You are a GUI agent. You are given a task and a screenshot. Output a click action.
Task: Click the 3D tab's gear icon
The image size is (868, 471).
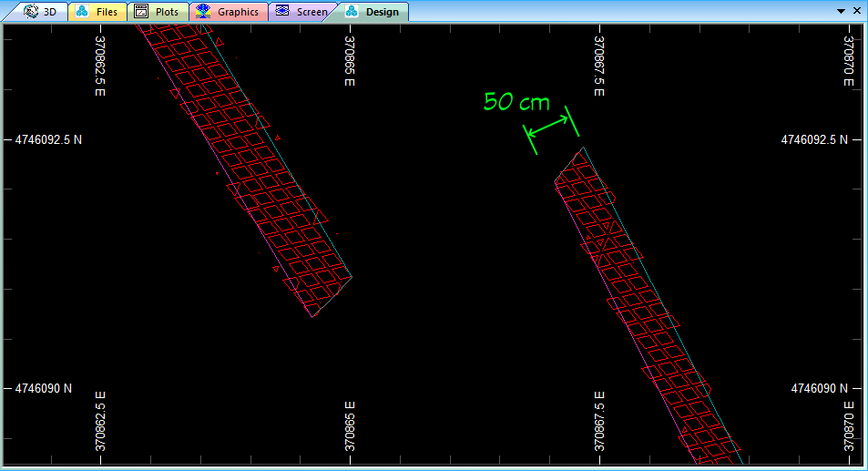coord(31,12)
